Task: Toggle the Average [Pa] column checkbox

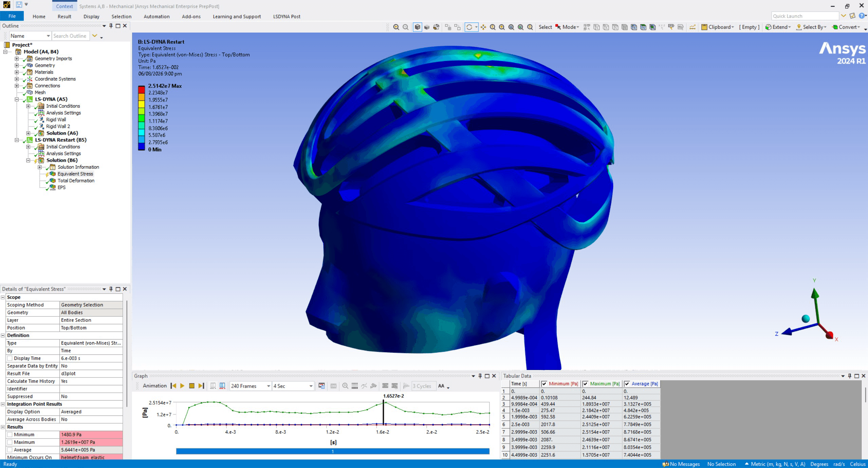Action: (627, 384)
